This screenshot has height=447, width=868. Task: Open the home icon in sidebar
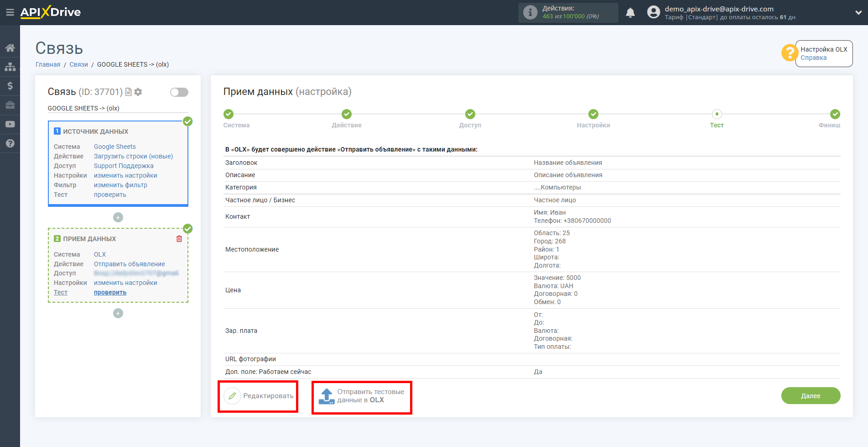[x=10, y=48]
